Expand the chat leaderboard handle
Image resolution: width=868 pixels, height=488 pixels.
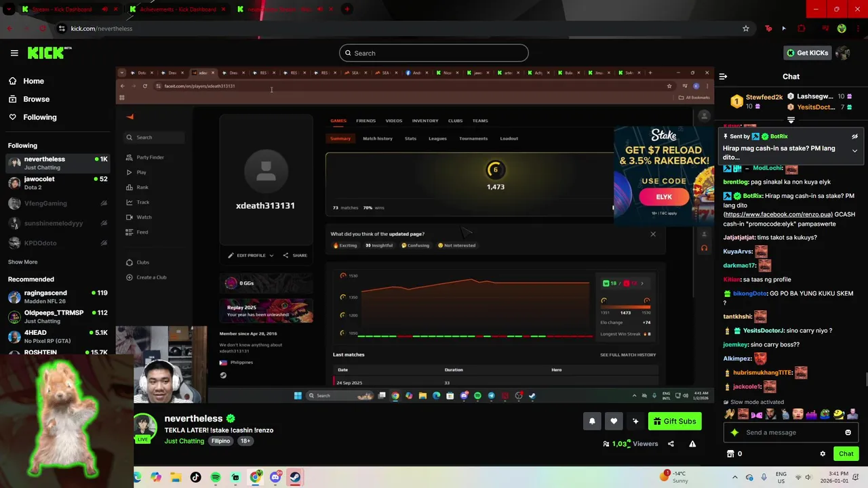point(791,120)
